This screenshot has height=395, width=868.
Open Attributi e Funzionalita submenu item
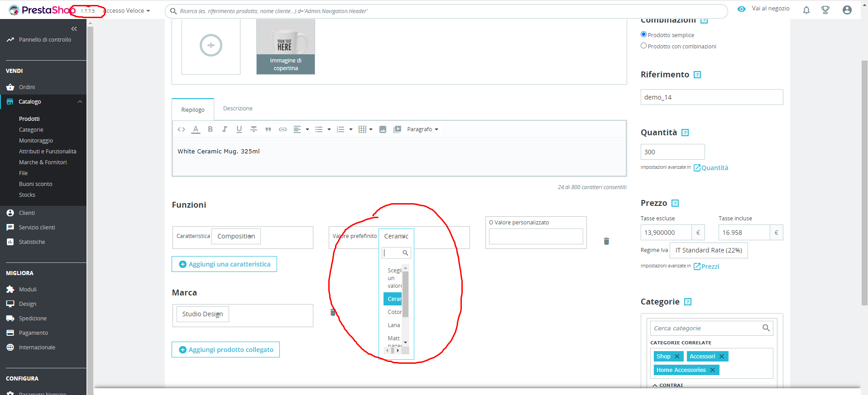pyautogui.click(x=48, y=152)
